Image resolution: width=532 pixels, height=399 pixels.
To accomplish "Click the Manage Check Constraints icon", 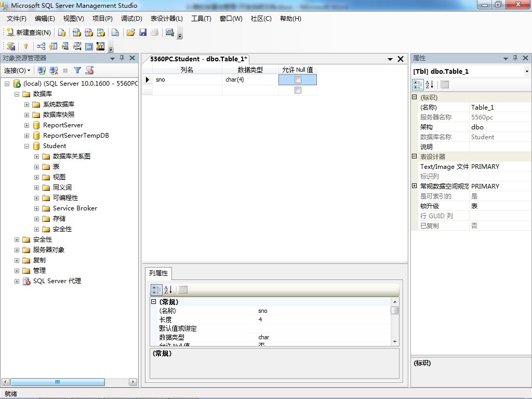I will pyautogui.click(x=89, y=46).
